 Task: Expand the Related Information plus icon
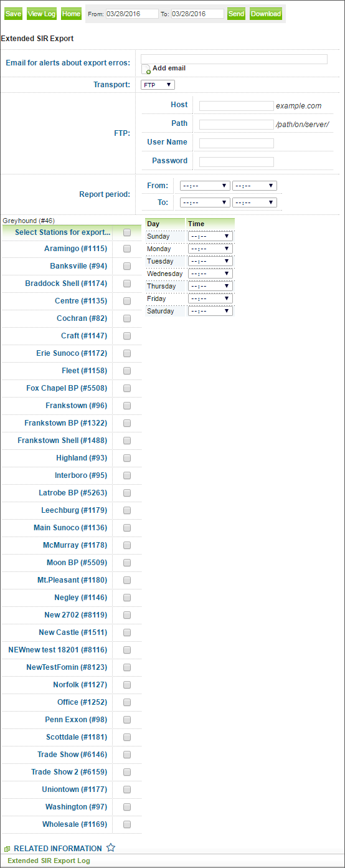[x=7, y=849]
